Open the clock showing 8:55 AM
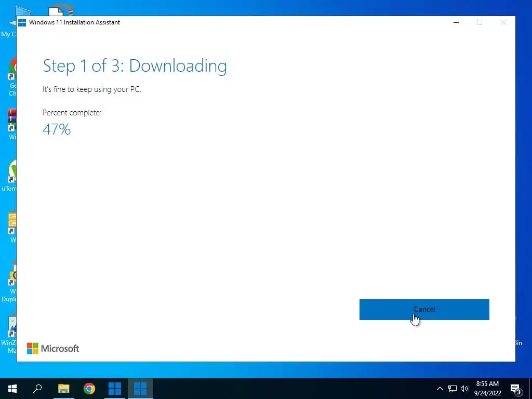 (487, 389)
